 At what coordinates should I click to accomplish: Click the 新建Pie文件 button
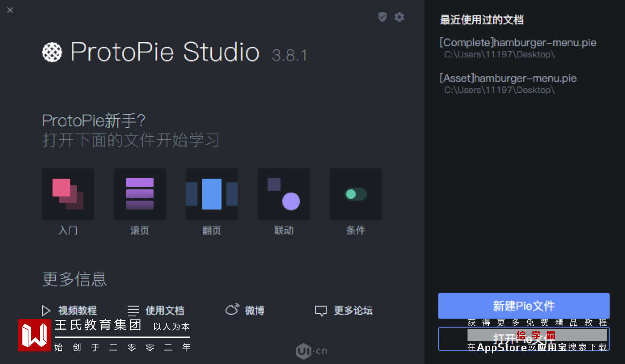524,306
